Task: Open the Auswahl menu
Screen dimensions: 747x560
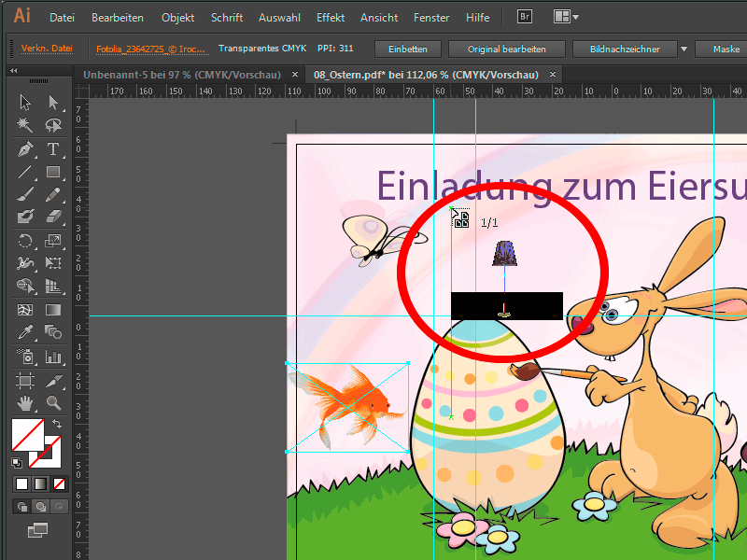Action: 279,18
